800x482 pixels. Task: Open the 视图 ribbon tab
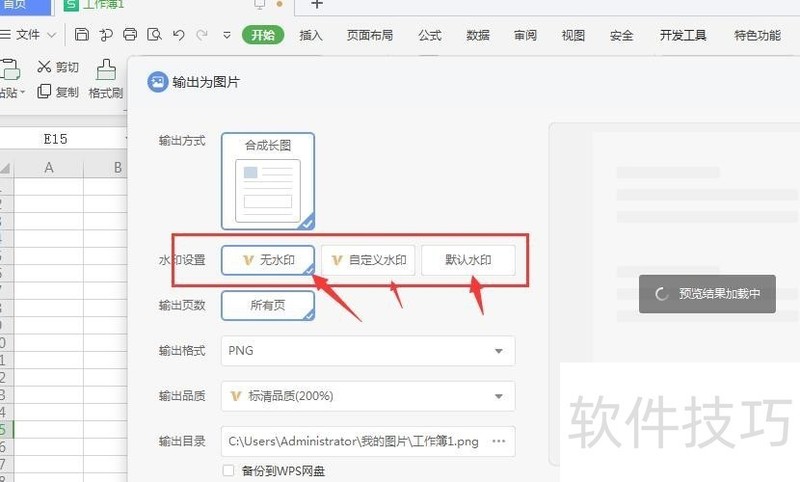573,35
